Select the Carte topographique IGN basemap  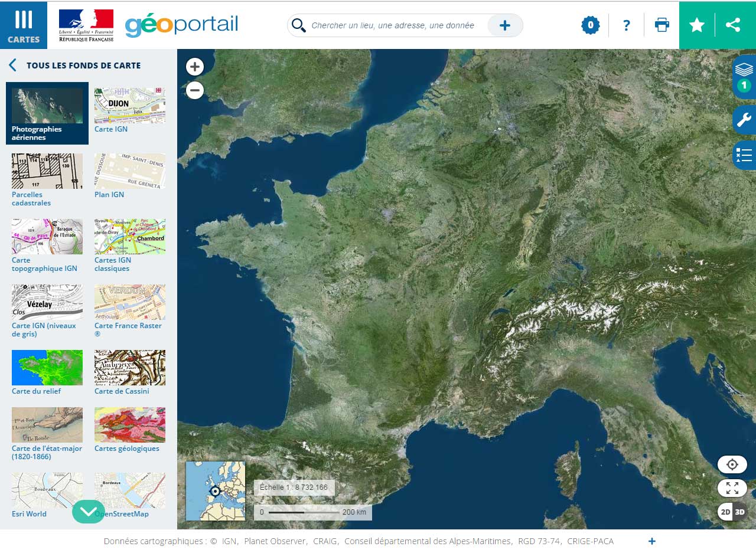pos(47,246)
